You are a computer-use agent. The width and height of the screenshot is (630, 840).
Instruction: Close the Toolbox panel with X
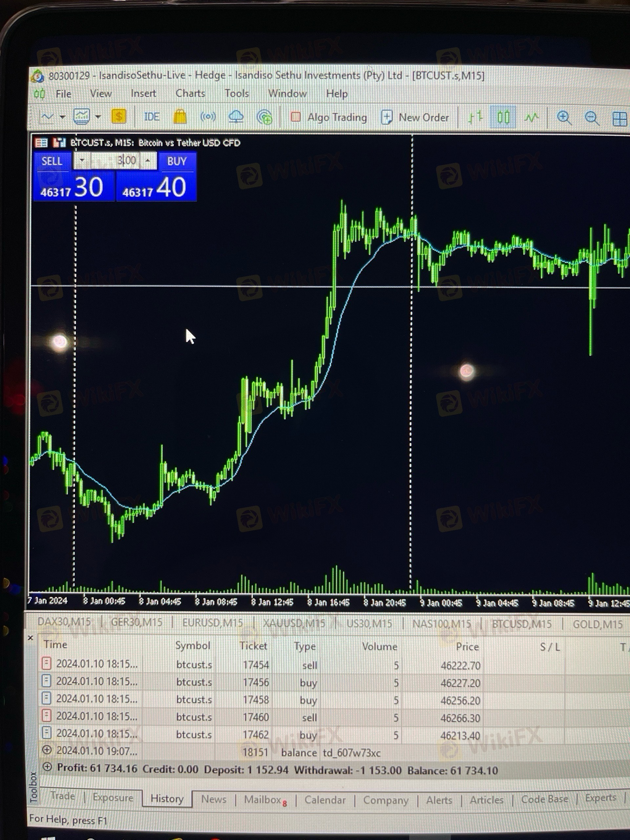31,638
